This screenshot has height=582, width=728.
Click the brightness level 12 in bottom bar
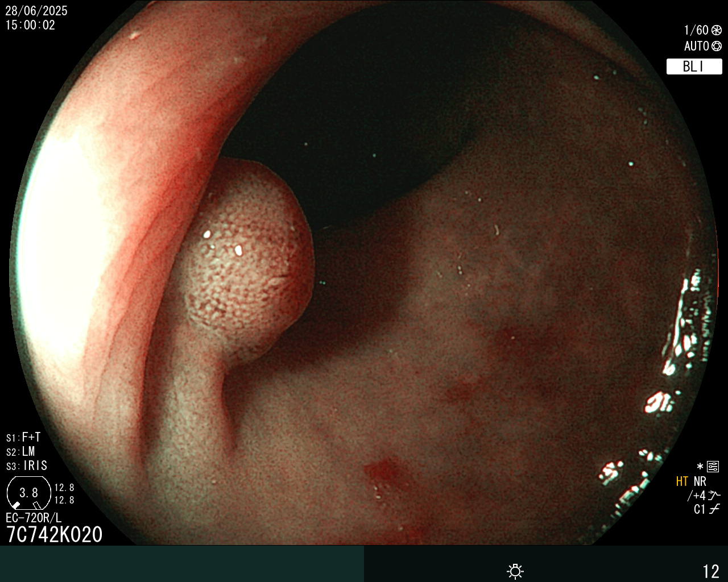tap(711, 571)
